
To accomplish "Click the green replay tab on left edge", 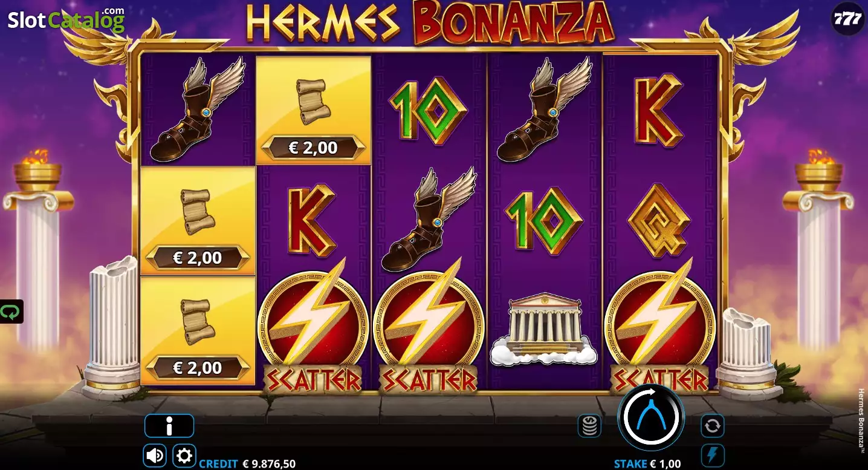I will [11, 312].
